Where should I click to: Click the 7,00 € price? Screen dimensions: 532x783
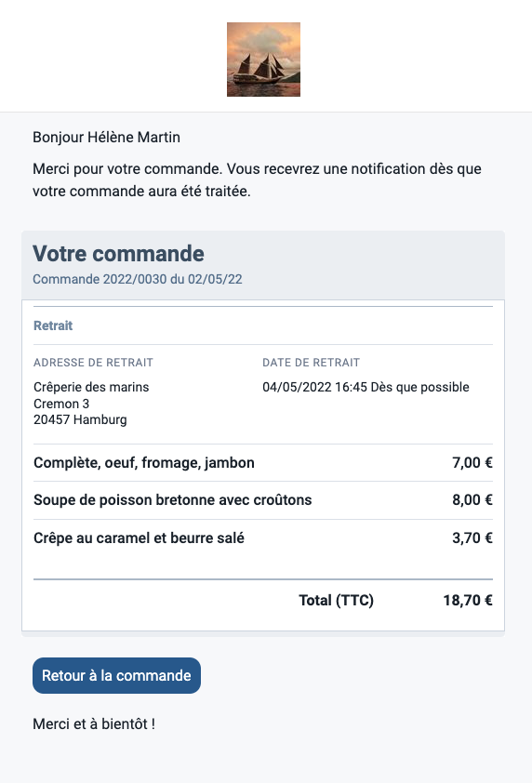click(x=472, y=463)
